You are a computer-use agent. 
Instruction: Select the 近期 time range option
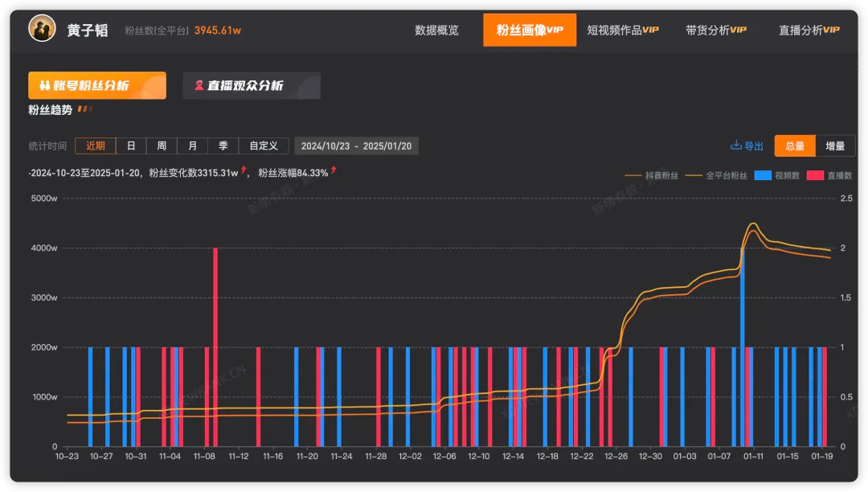96,146
